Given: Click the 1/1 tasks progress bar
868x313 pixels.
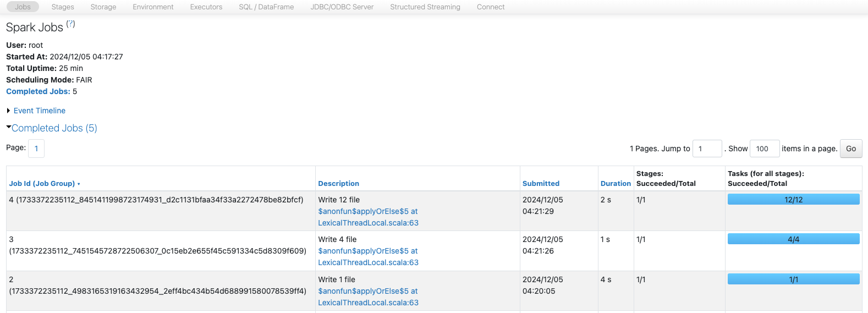Looking at the screenshot, I should (793, 279).
